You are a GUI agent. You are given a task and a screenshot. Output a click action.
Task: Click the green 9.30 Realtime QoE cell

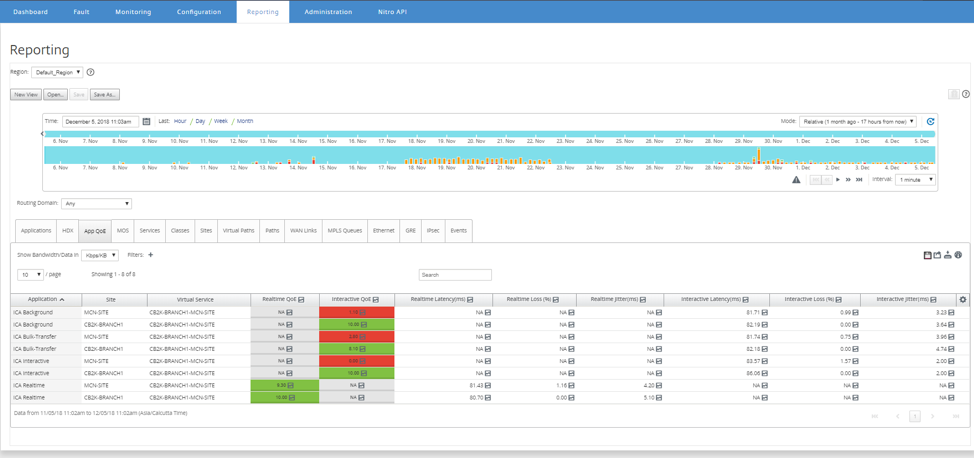pos(284,385)
